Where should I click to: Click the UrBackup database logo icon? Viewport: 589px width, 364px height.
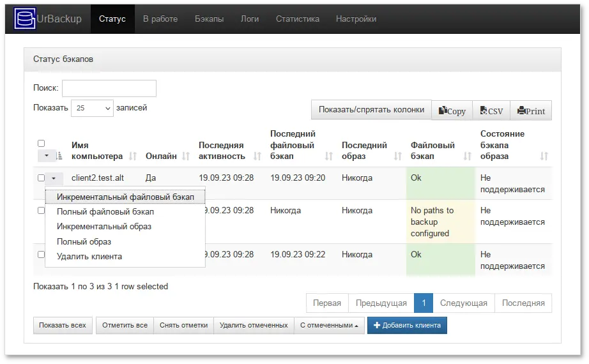24,19
